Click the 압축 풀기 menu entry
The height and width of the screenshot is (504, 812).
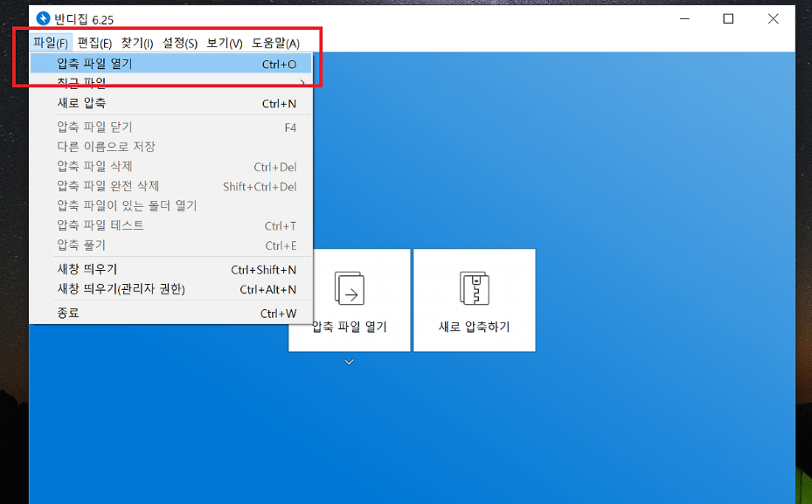pyautogui.click(x=171, y=245)
